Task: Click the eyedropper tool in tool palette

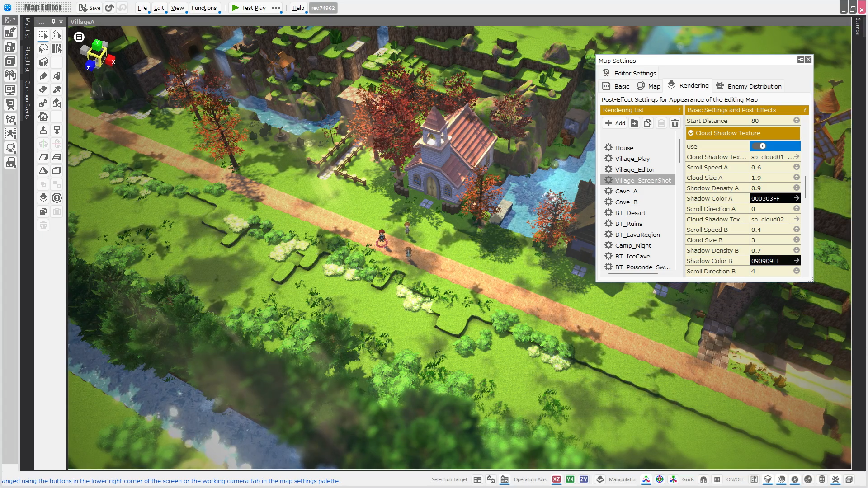Action: pyautogui.click(x=57, y=89)
